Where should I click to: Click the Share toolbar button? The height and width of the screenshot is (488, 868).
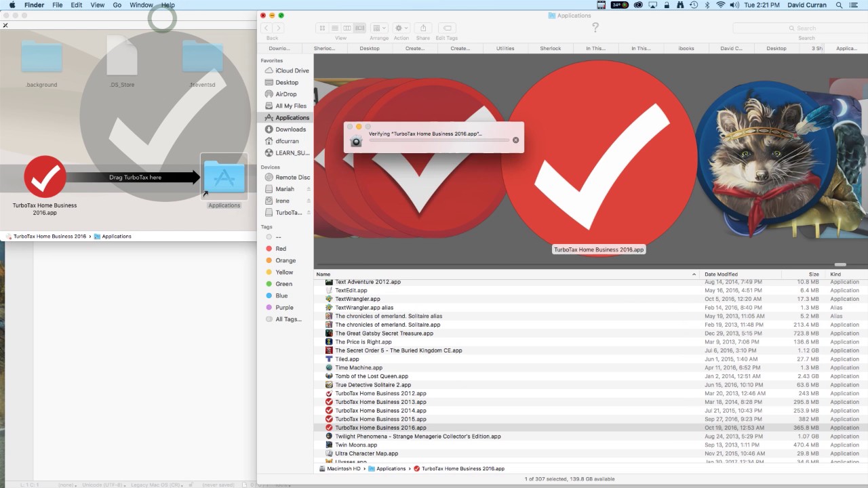click(x=423, y=28)
